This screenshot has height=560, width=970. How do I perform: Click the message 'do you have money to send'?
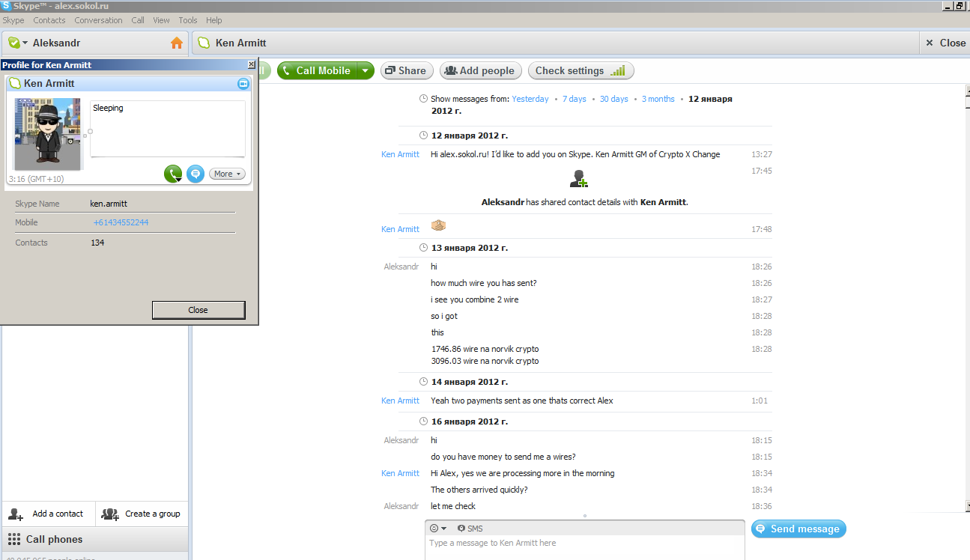coord(503,457)
